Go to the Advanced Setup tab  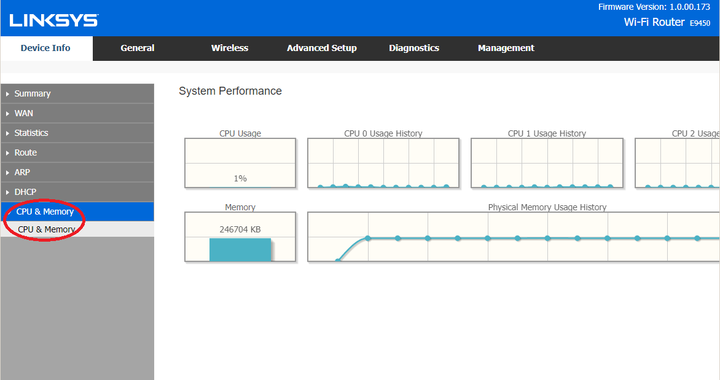coord(321,48)
